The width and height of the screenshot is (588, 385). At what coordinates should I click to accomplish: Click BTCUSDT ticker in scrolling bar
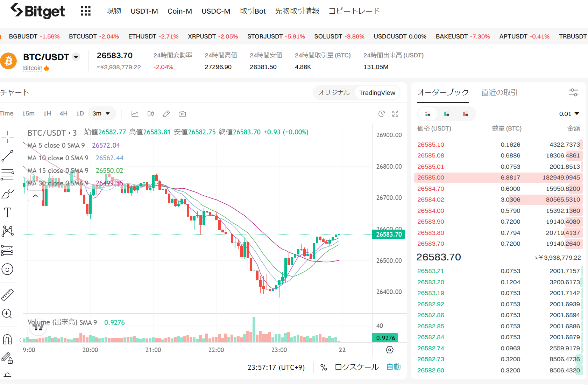pyautogui.click(x=94, y=36)
